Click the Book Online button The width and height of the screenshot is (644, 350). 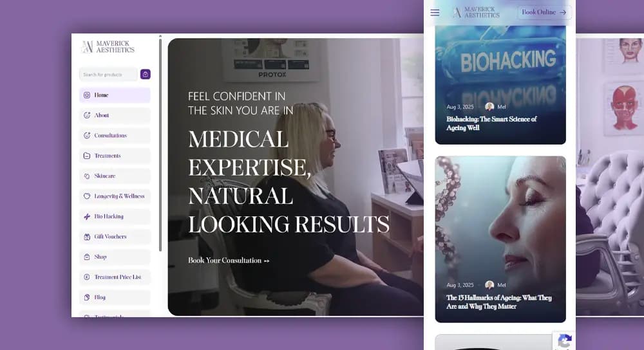click(x=544, y=12)
